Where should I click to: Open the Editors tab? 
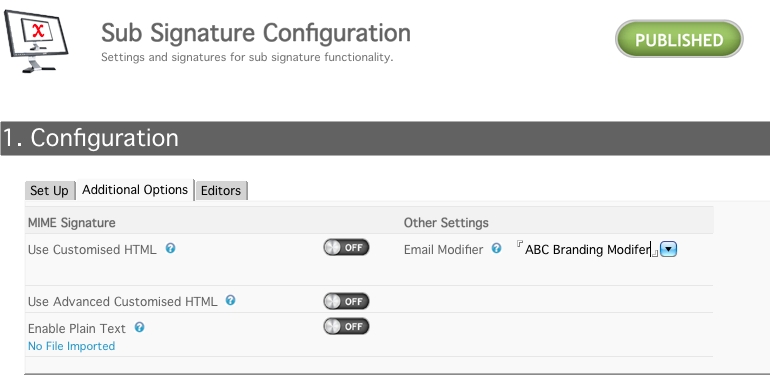pyautogui.click(x=221, y=191)
